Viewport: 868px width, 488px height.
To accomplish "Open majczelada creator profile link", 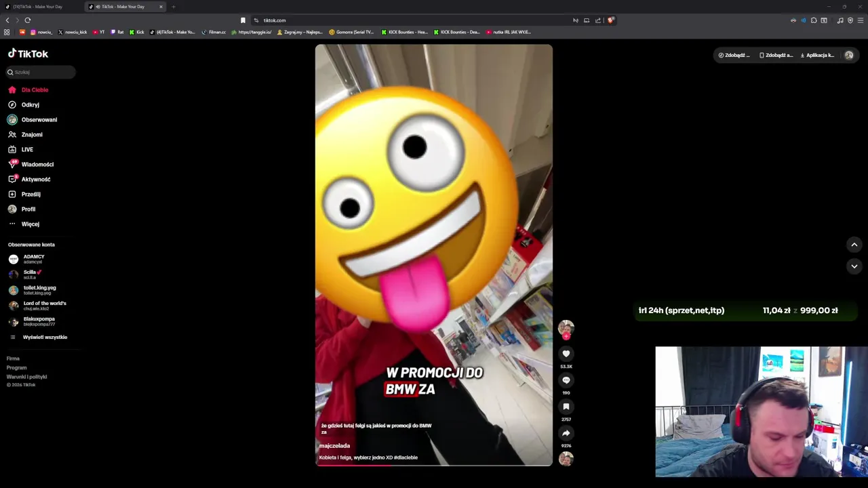I will point(334,446).
